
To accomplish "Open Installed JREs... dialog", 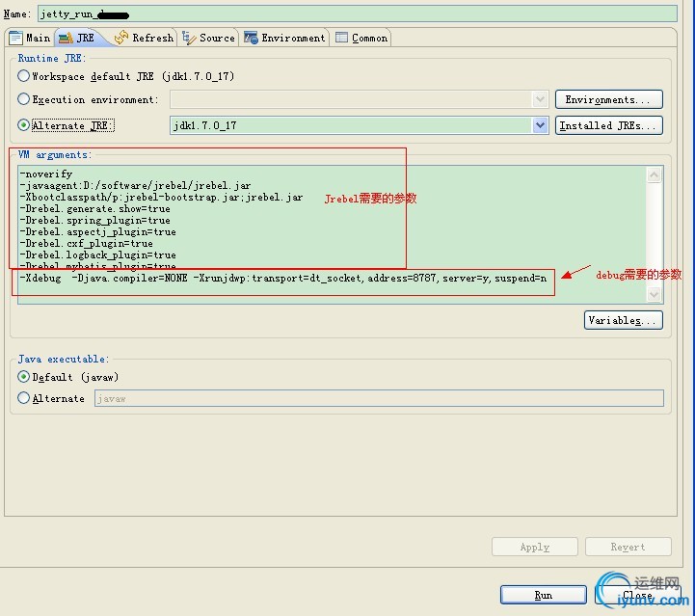I will [x=609, y=125].
